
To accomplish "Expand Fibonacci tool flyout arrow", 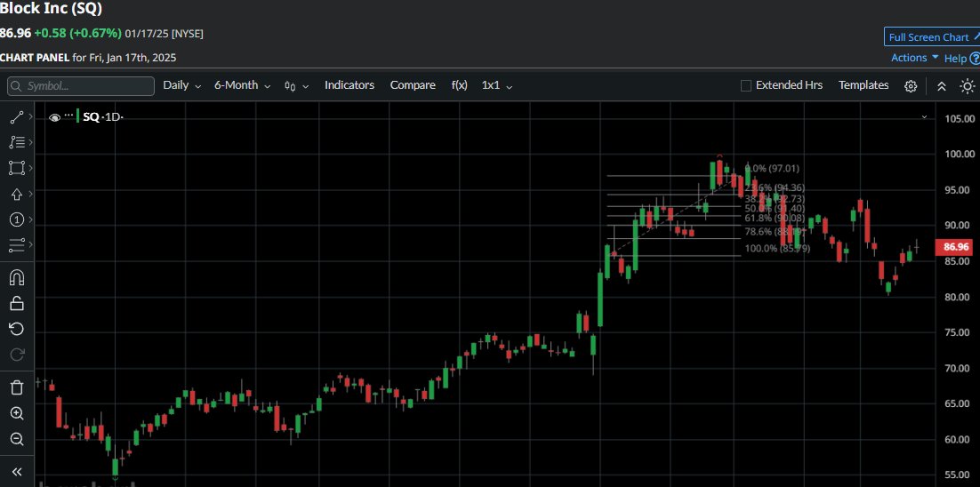I will (x=30, y=142).
